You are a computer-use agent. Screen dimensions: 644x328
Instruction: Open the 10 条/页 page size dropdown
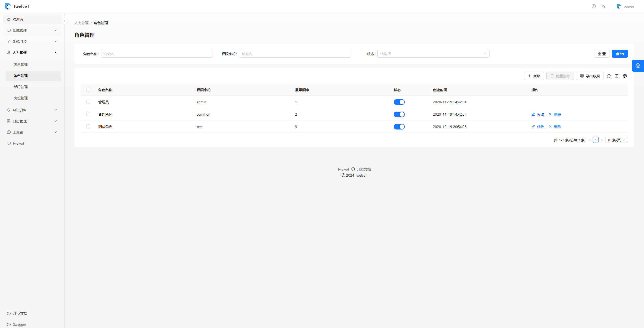click(x=616, y=140)
